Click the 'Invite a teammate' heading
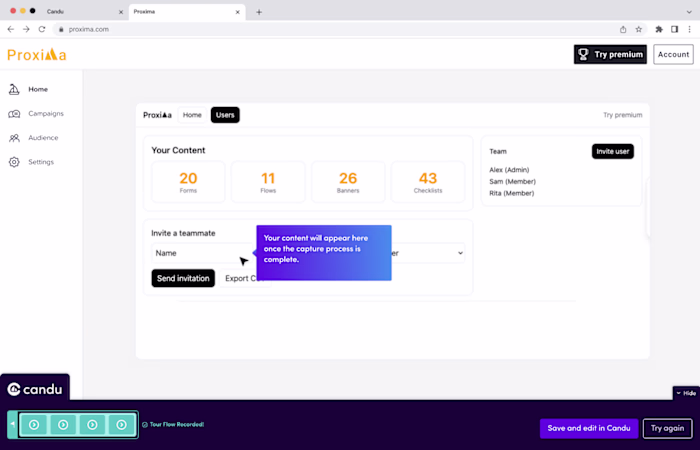 183,233
